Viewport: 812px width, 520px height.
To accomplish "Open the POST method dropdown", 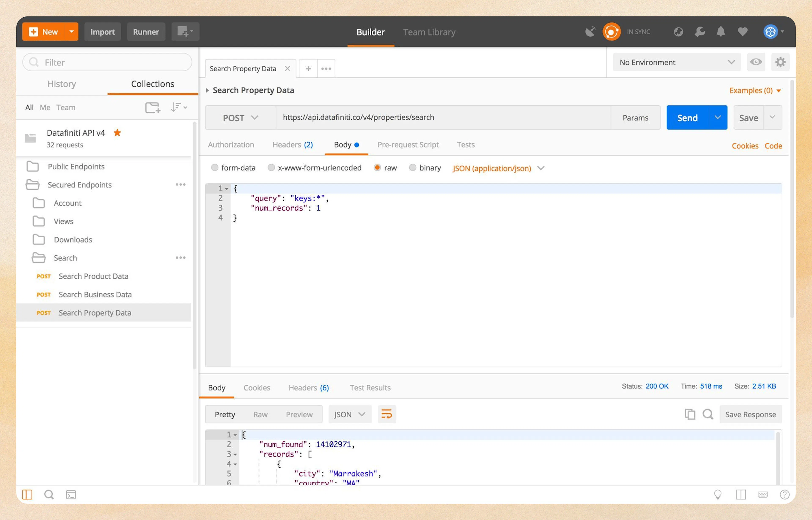I will (x=240, y=117).
